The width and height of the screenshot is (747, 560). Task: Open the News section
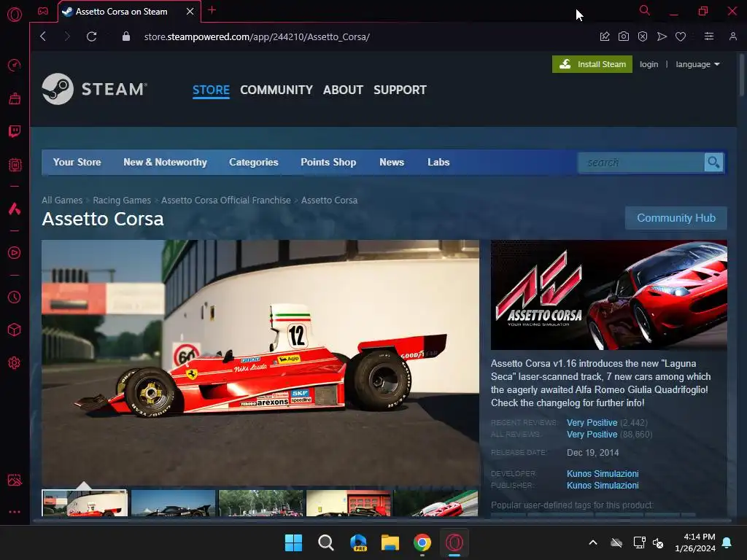click(392, 163)
